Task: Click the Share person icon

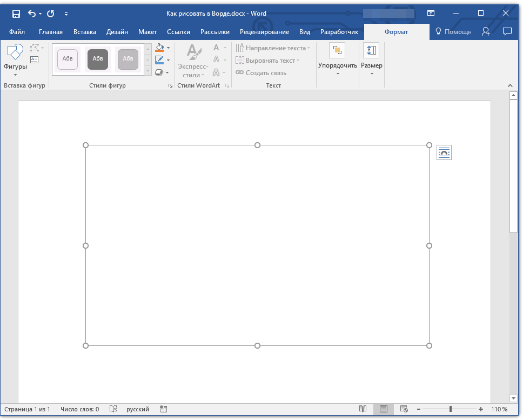Action: point(486,32)
